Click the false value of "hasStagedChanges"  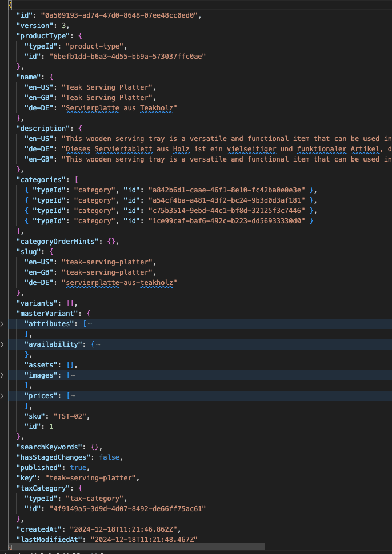110,457
